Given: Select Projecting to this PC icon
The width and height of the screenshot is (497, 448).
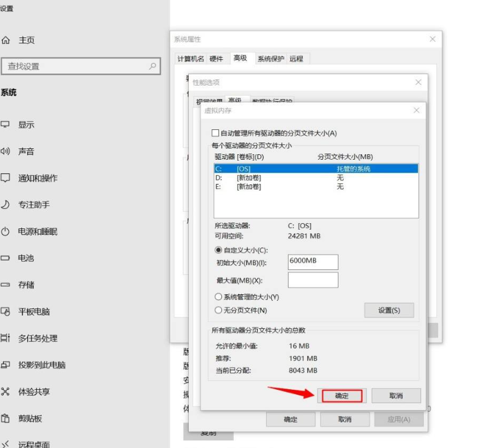Looking at the screenshot, I should click(5, 365).
